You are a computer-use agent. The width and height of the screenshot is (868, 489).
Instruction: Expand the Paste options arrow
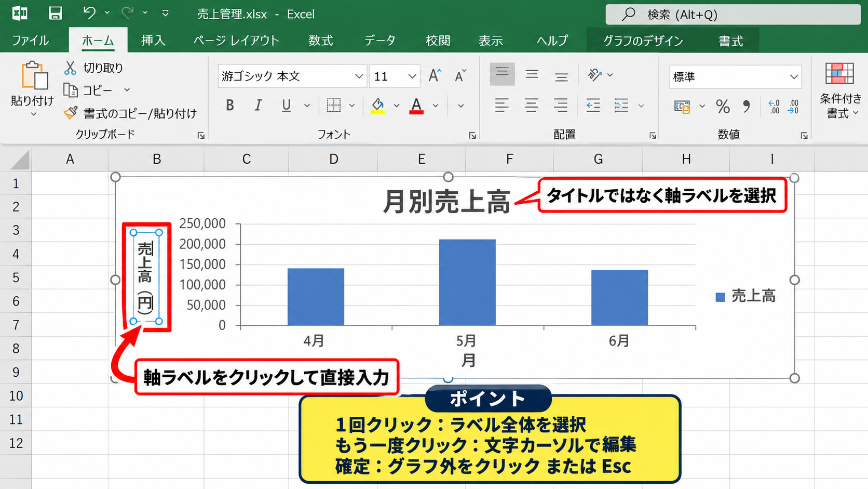coord(34,114)
